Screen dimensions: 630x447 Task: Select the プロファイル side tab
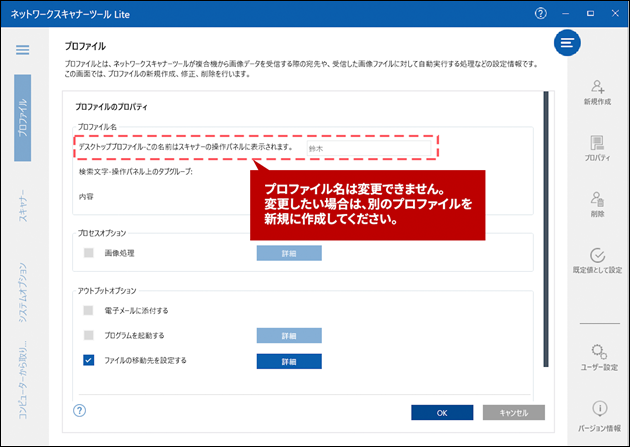coord(22,116)
